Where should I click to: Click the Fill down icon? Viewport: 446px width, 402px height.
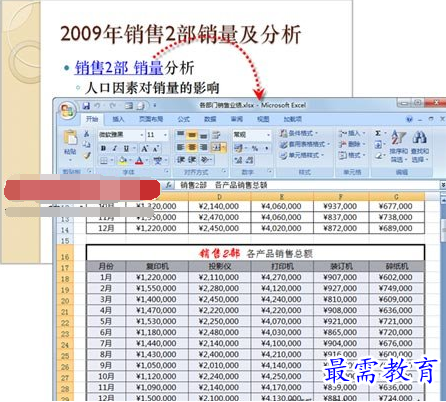pos(378,144)
